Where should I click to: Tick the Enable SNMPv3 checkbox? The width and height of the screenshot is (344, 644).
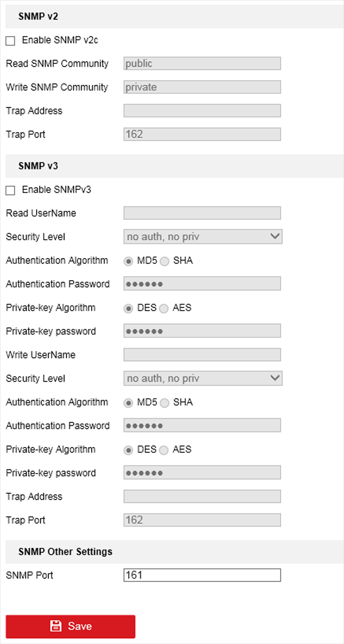point(10,190)
